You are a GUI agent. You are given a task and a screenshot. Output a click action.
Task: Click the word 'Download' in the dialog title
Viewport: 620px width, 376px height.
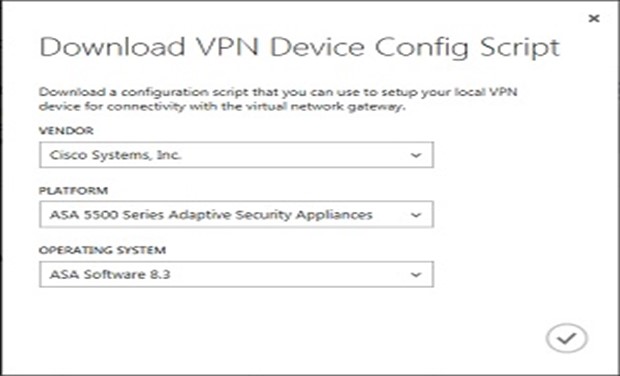pos(113,47)
